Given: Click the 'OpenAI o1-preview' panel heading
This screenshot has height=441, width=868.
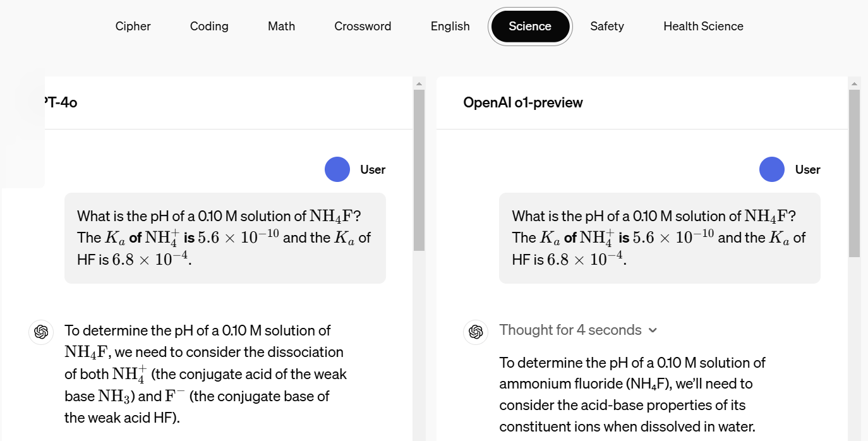Looking at the screenshot, I should 522,102.
